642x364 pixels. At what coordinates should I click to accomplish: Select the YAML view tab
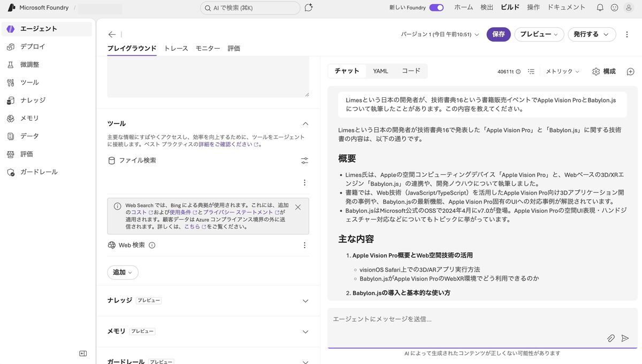coord(380,71)
